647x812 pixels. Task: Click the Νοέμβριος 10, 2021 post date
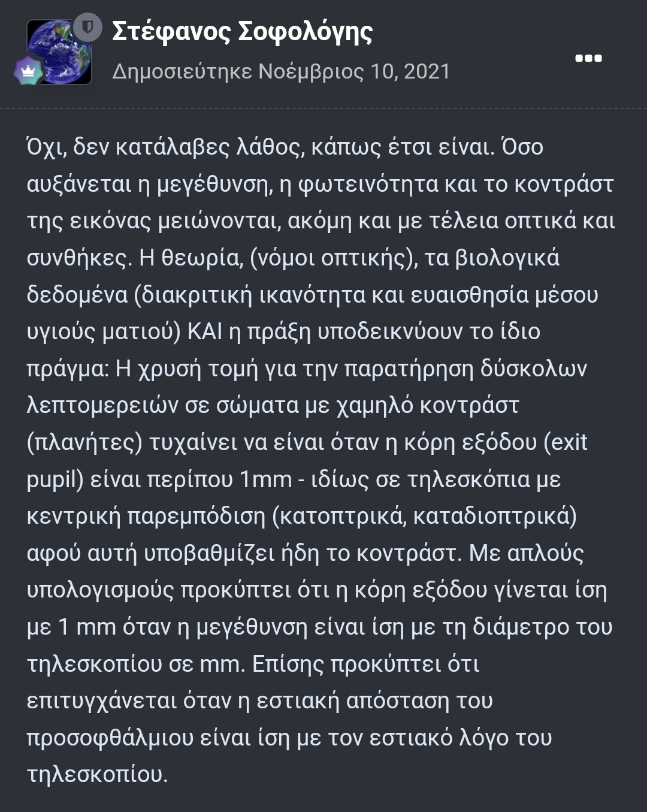354,71
